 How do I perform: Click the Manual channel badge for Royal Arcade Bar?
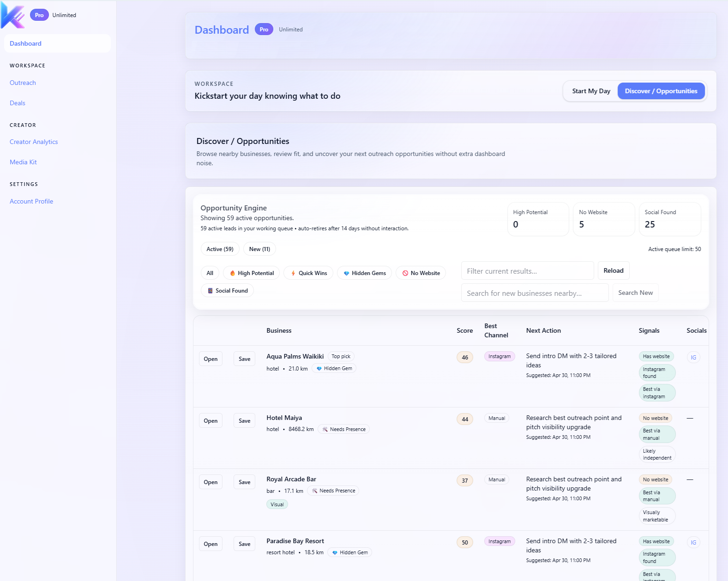pos(497,480)
